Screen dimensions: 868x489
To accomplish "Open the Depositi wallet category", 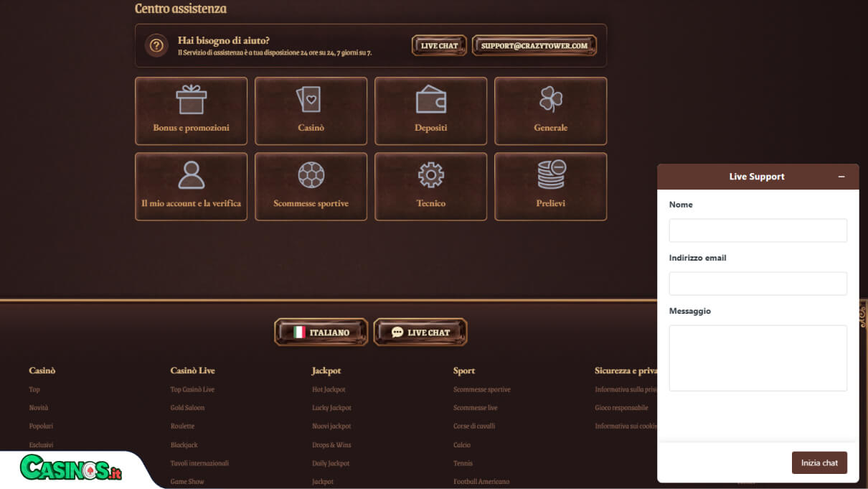I will click(x=430, y=111).
